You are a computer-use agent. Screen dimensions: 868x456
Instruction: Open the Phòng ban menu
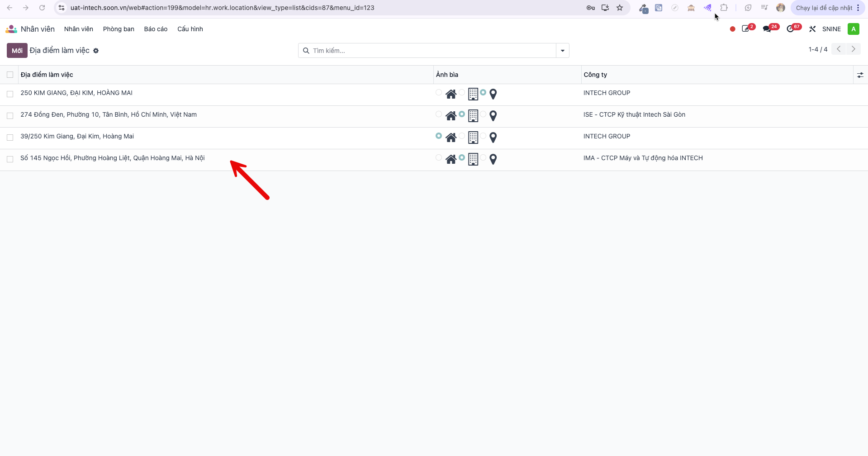click(x=119, y=29)
